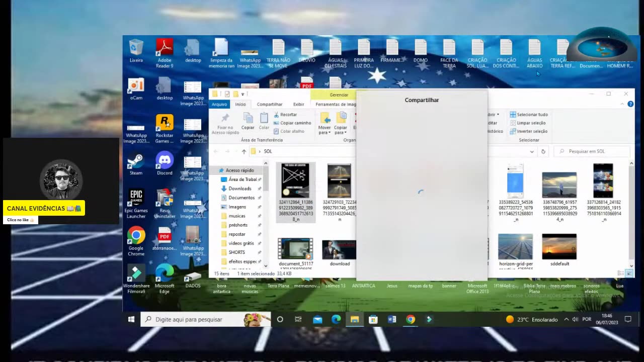644x362 pixels.
Task: Open the notification center icon
Action: (628, 319)
